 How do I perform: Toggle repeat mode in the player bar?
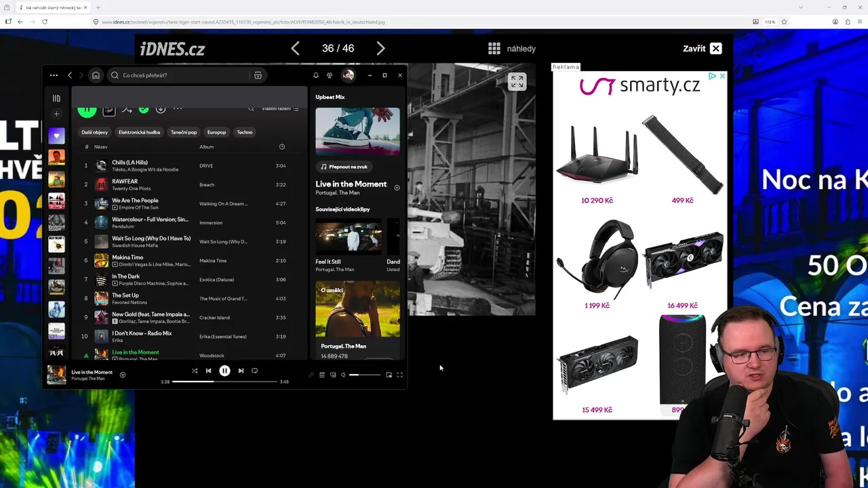click(x=254, y=371)
